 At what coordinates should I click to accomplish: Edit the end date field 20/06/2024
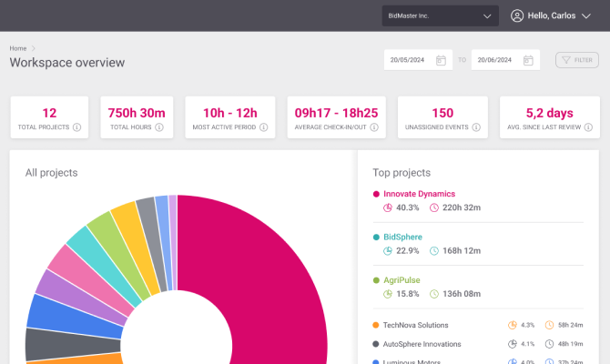point(505,60)
